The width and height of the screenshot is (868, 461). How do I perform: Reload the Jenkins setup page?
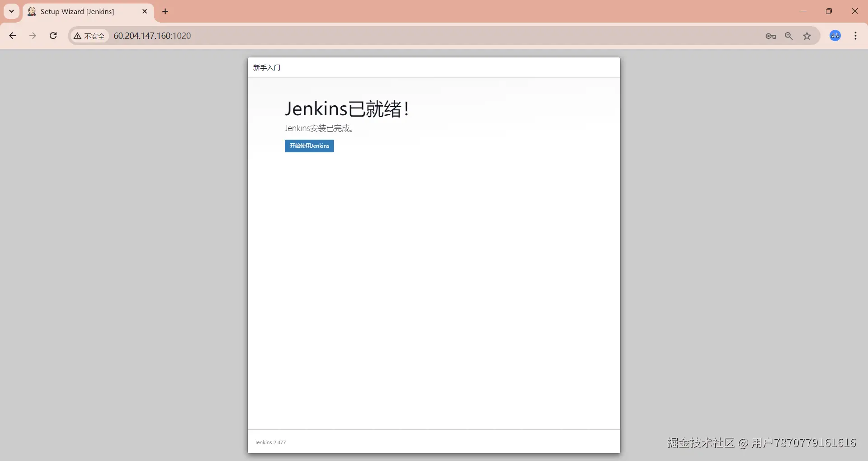coord(53,36)
